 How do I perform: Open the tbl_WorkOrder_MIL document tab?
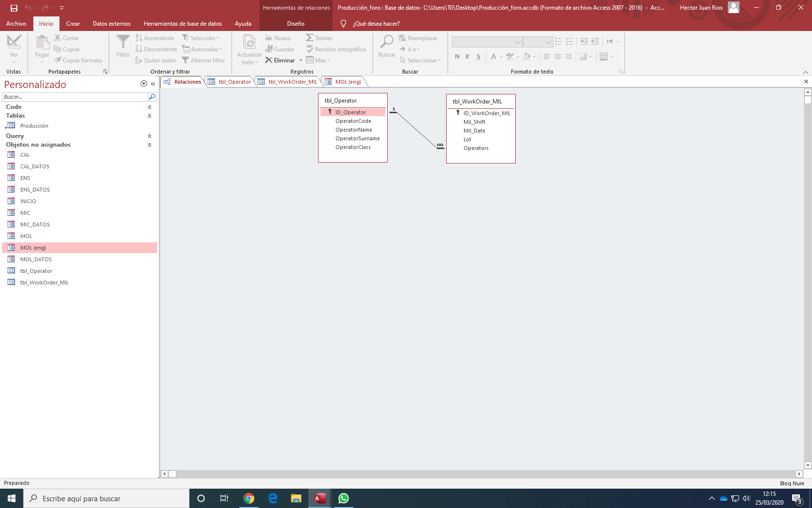[x=292, y=82]
